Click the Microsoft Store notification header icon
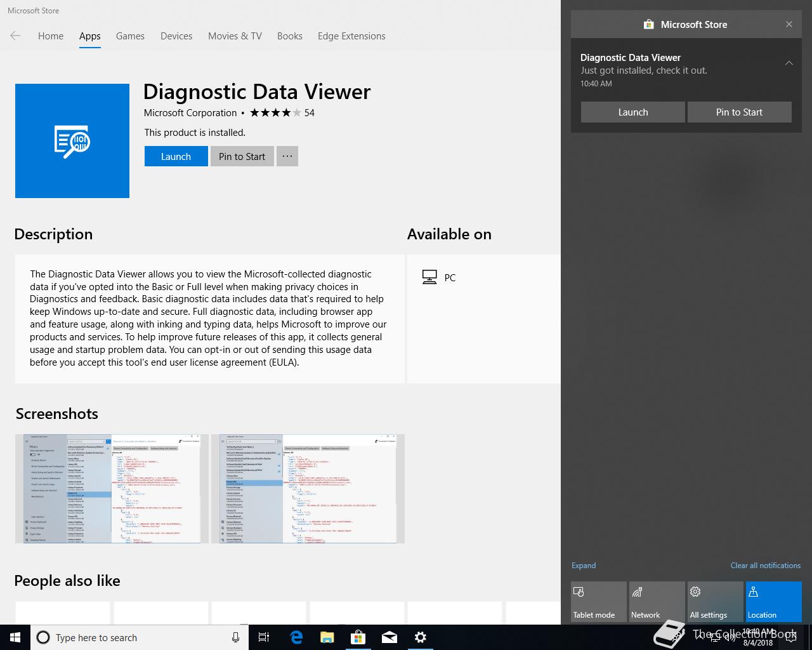812x650 pixels. coord(648,24)
